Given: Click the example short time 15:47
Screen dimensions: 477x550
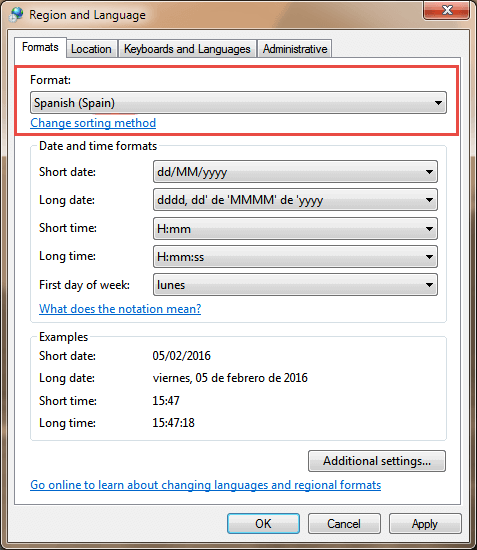Looking at the screenshot, I should (x=166, y=401).
